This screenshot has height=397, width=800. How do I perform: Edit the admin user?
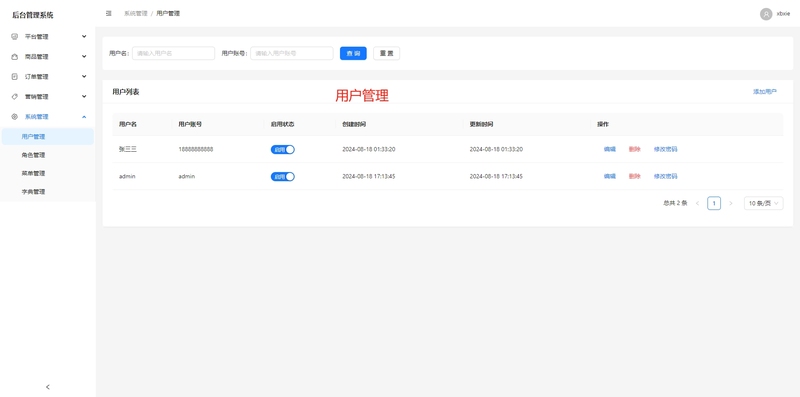coord(610,177)
